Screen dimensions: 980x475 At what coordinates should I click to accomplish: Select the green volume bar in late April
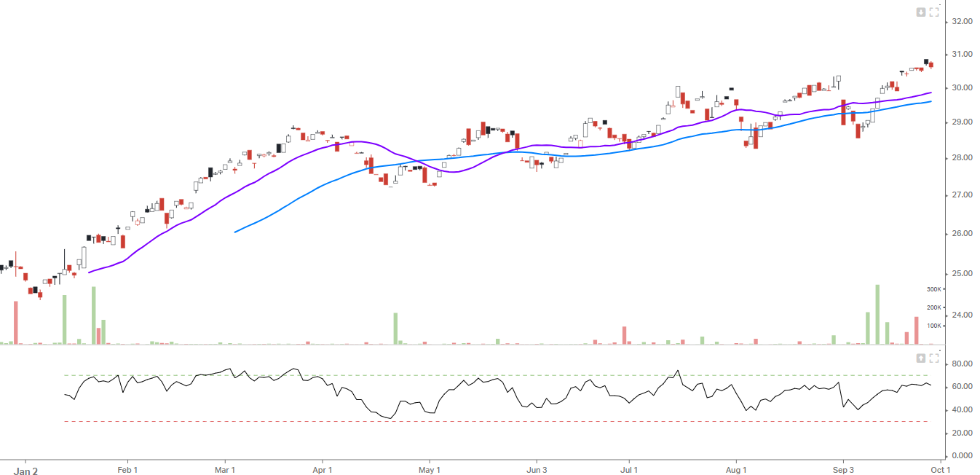pyautogui.click(x=396, y=329)
